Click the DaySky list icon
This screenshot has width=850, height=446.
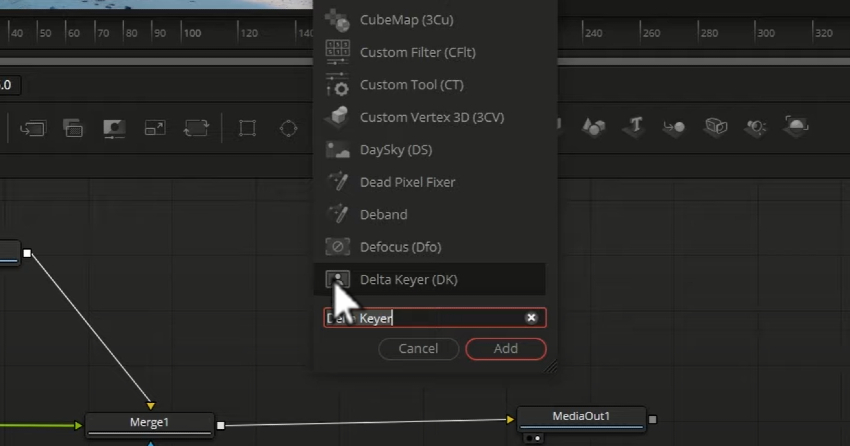point(337,150)
